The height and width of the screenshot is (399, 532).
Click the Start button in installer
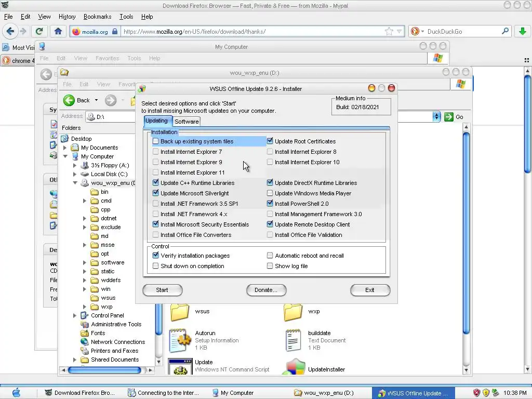tap(162, 290)
